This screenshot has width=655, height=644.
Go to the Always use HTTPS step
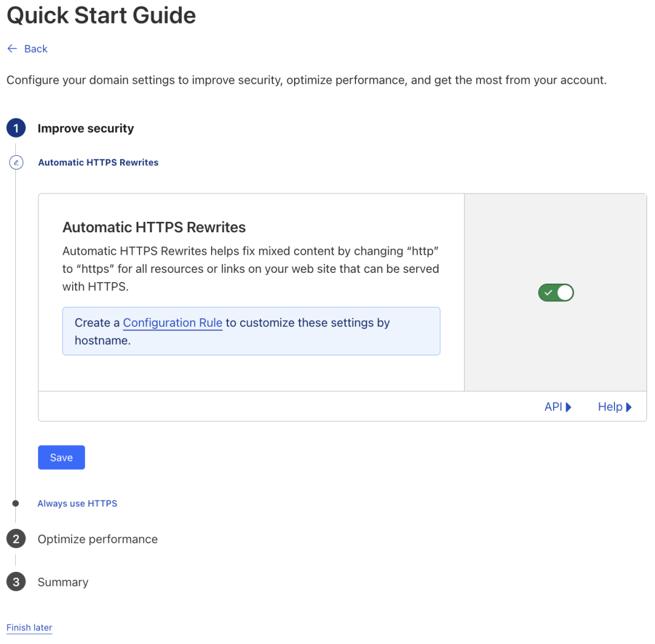77,503
